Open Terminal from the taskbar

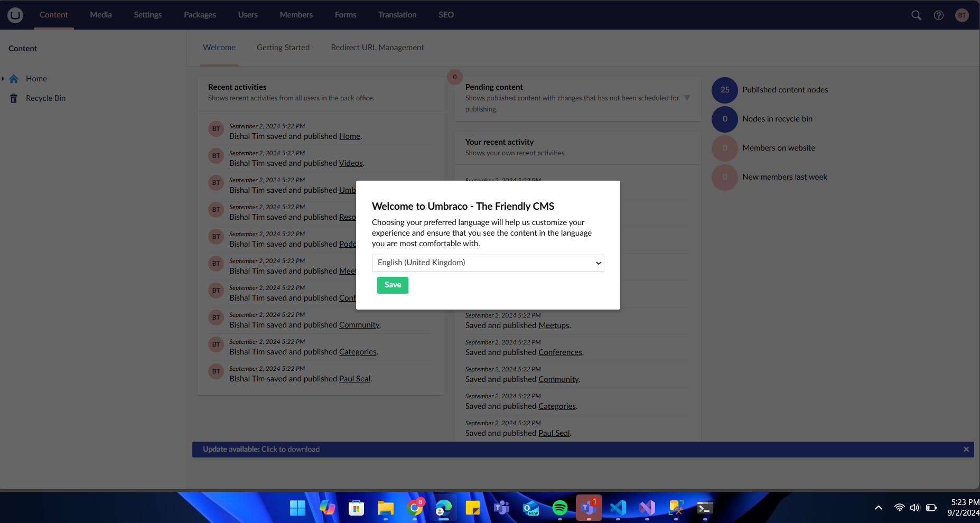point(705,508)
